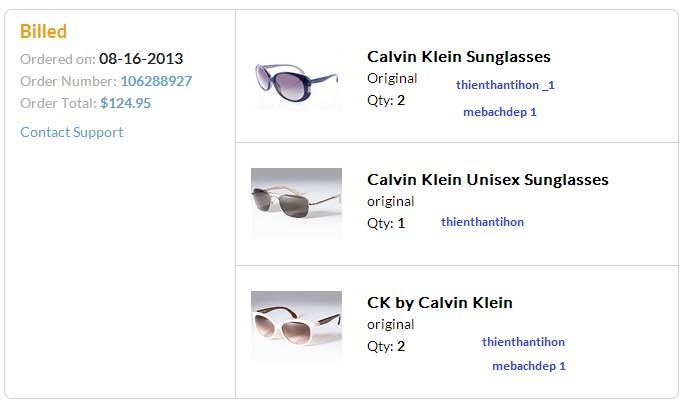This screenshot has width=686, height=418.
Task: Click Original label under Calvin Klein Sunglasses
Action: point(392,78)
